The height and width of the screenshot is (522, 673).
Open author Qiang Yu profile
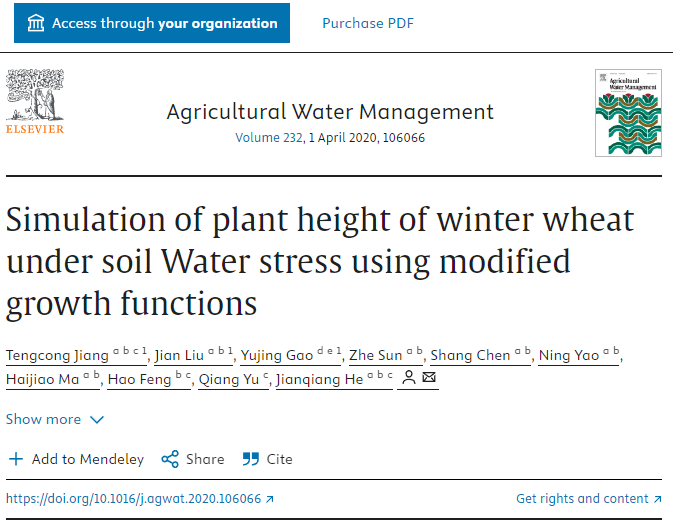[x=230, y=380]
